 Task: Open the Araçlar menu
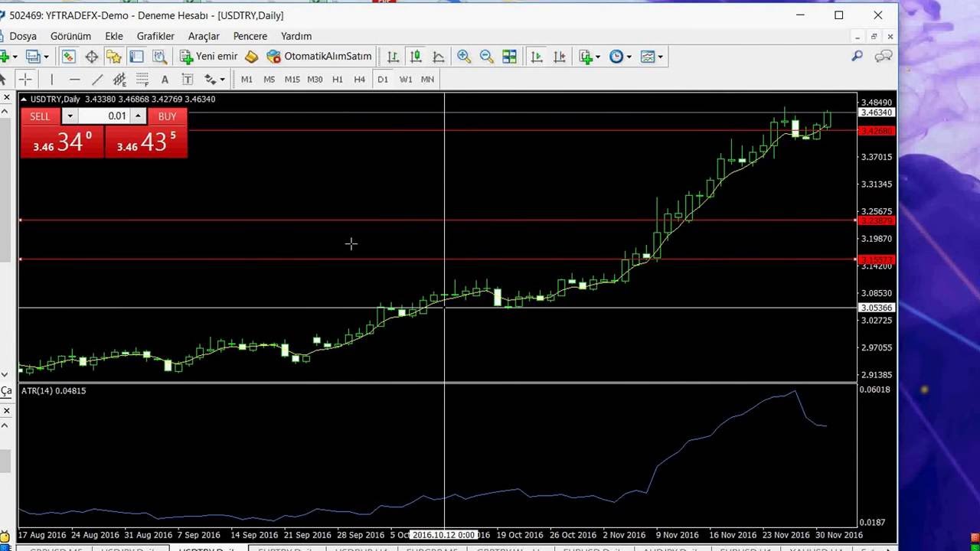click(x=204, y=36)
